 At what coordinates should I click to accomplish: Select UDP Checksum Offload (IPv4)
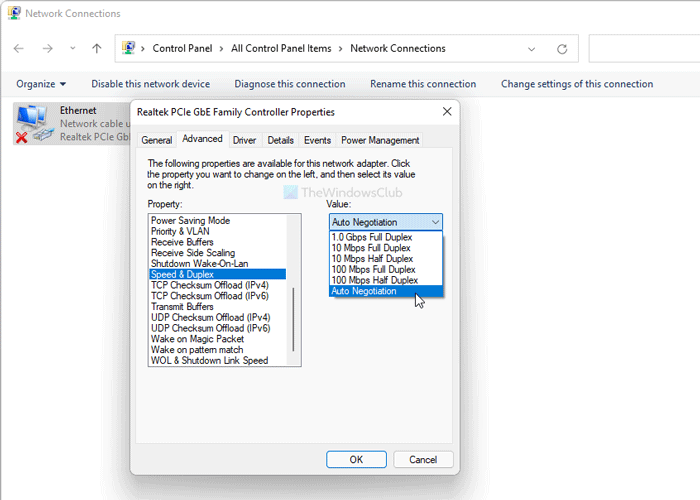pos(217,317)
